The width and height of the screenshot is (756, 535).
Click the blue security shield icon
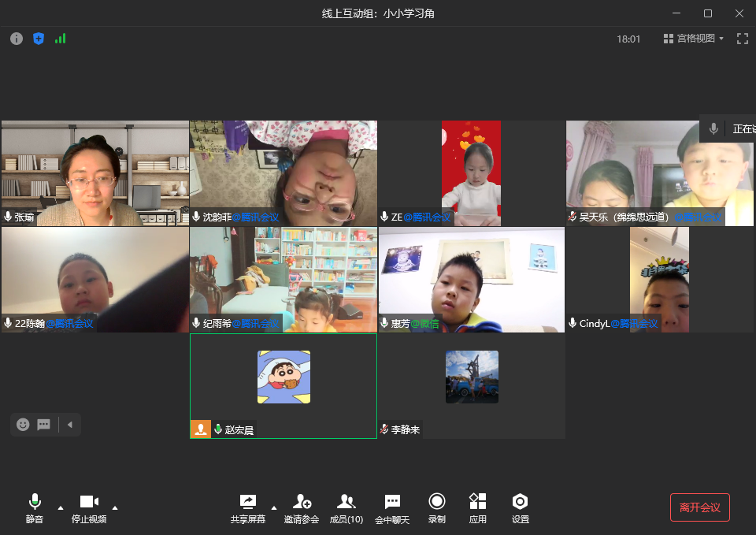(x=39, y=39)
